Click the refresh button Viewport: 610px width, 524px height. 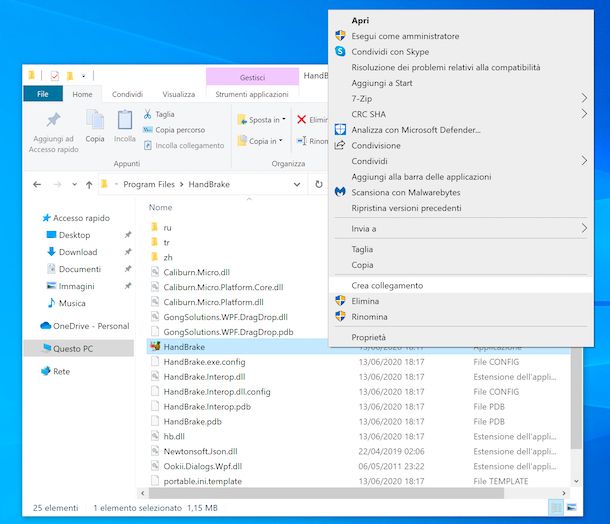[x=319, y=184]
